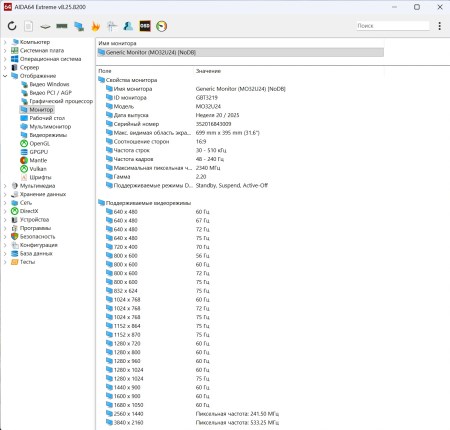Click the Тесты tree icon
Viewport: 450px width, 430px height.
click(x=14, y=262)
